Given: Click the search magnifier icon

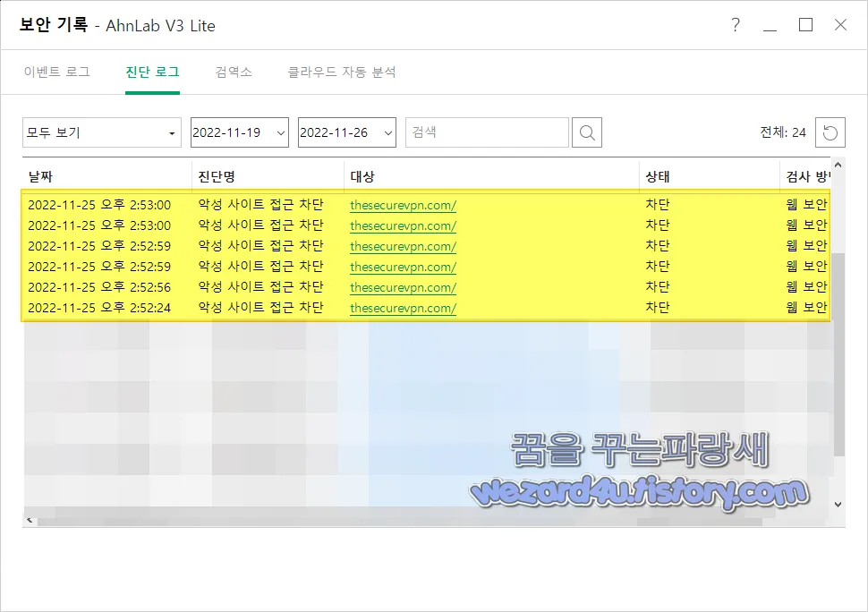Looking at the screenshot, I should point(587,132).
